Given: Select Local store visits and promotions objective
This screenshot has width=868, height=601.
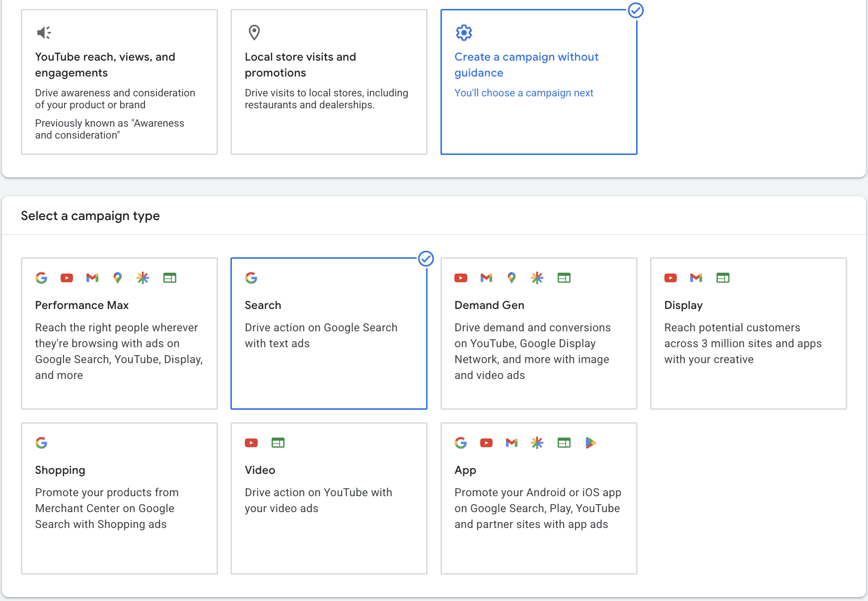Looking at the screenshot, I should (329, 82).
